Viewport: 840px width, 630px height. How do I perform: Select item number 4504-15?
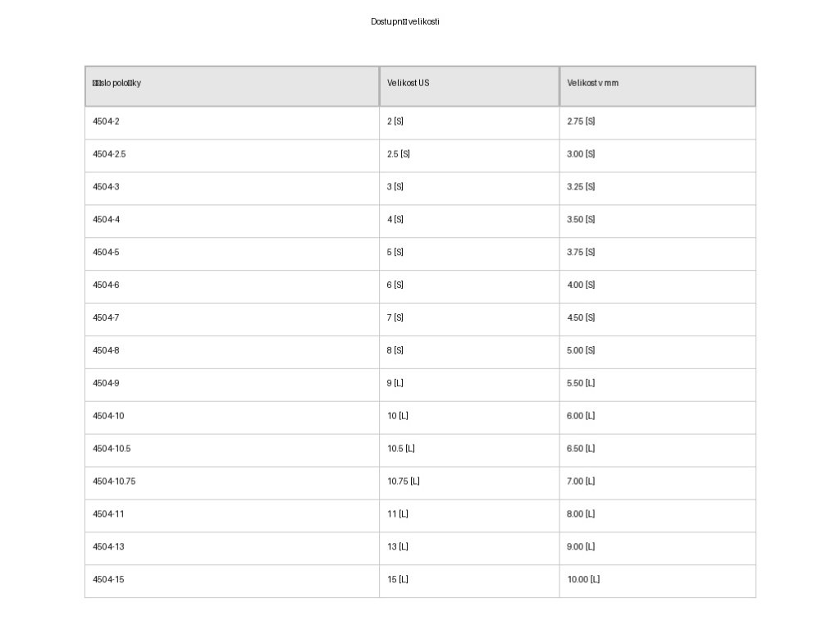pos(108,581)
